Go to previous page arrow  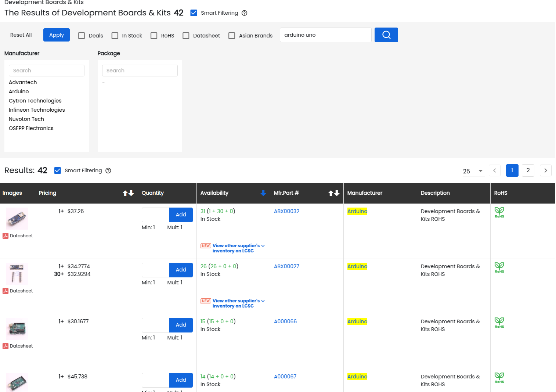495,170
